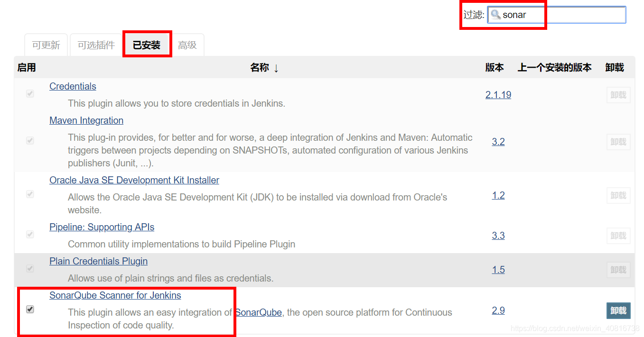644x337 pixels.
Task: Click the 卸载 button for Pipeline Supporting APIs
Action: tap(618, 236)
